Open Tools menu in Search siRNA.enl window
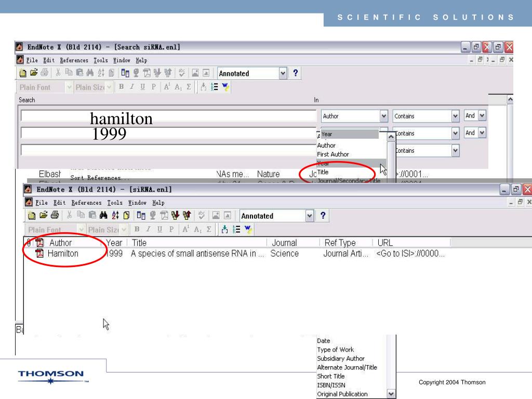 pyautogui.click(x=101, y=60)
